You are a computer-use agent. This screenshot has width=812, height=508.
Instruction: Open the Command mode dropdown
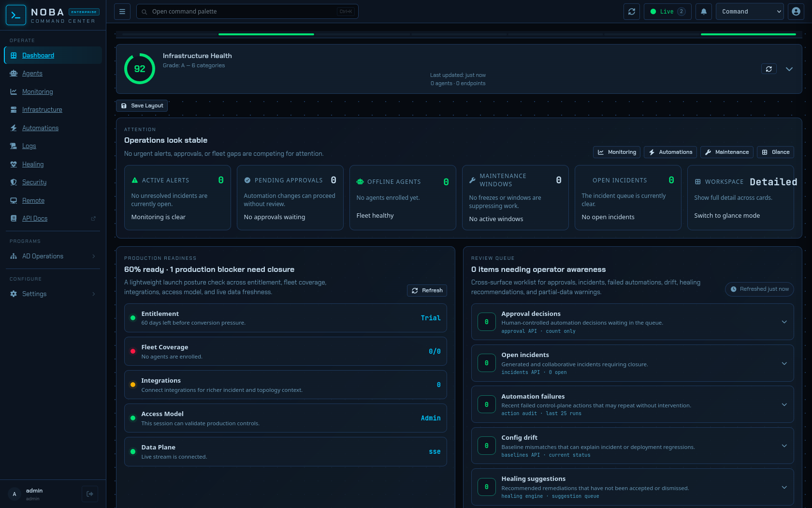coord(750,12)
